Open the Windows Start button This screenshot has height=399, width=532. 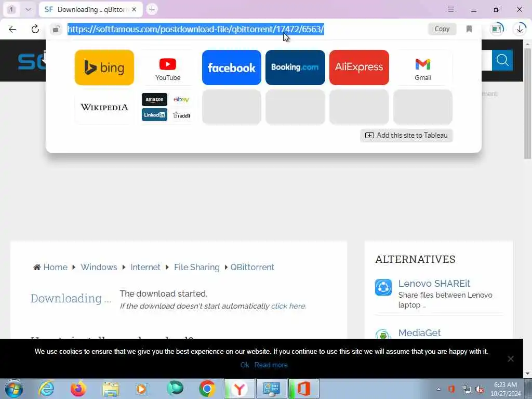(14, 389)
